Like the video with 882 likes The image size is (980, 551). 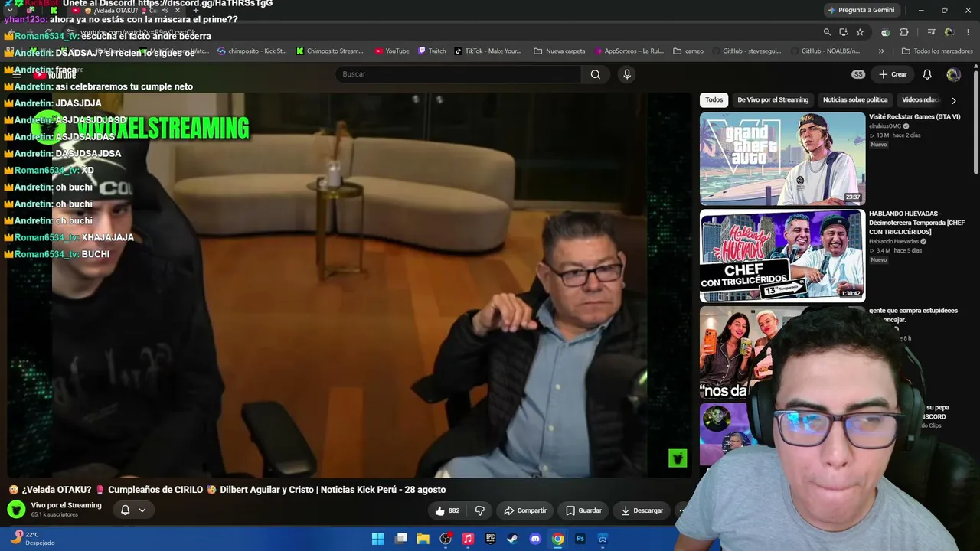click(x=447, y=510)
